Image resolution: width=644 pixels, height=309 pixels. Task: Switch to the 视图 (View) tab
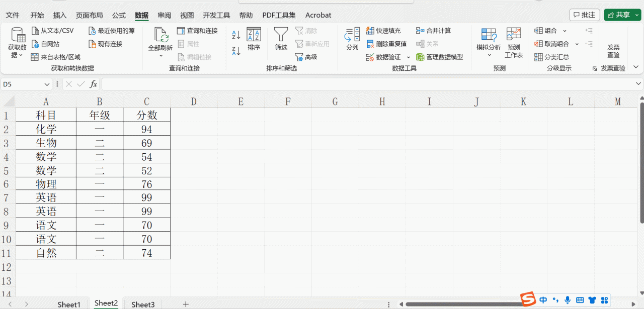[187, 15]
